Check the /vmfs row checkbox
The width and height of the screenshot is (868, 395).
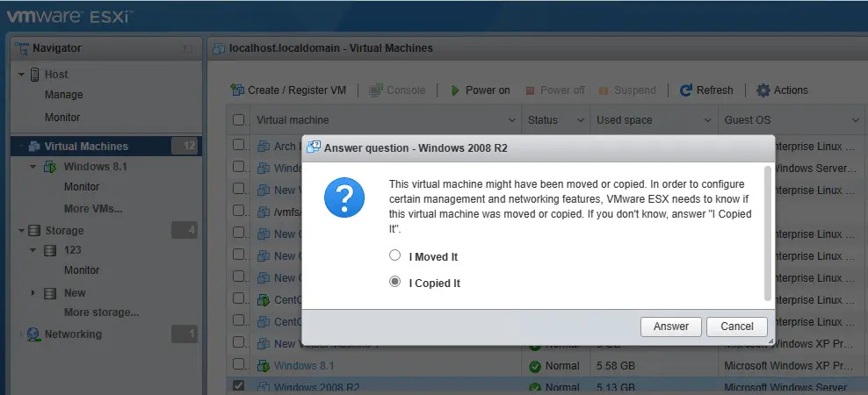[239, 211]
